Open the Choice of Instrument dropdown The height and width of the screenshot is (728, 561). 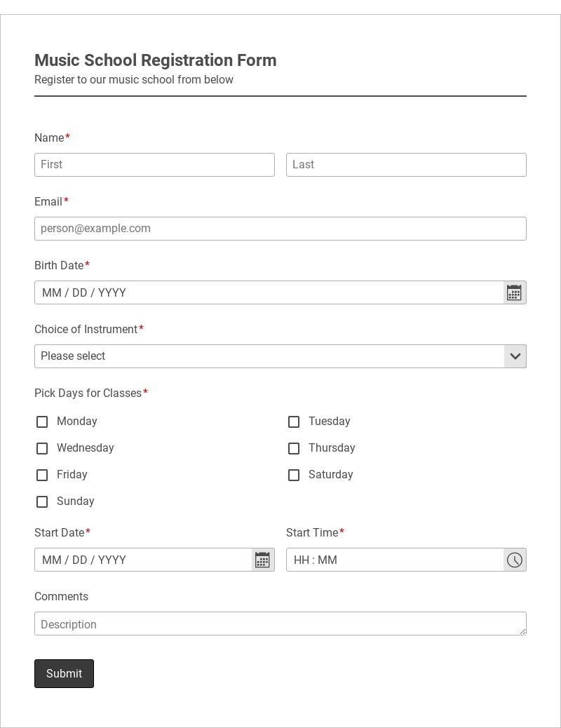280,356
